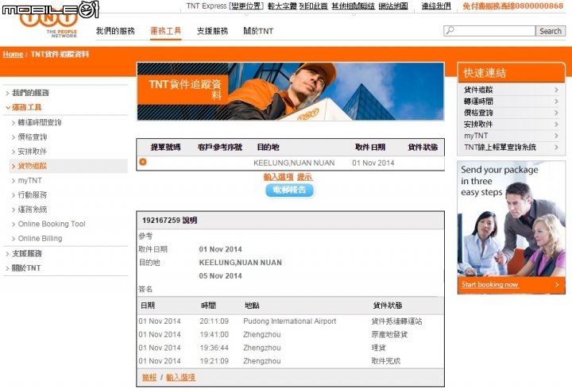
Task: Open TNT線上帳單查詢系統 quick link
Action: [x=500, y=147]
